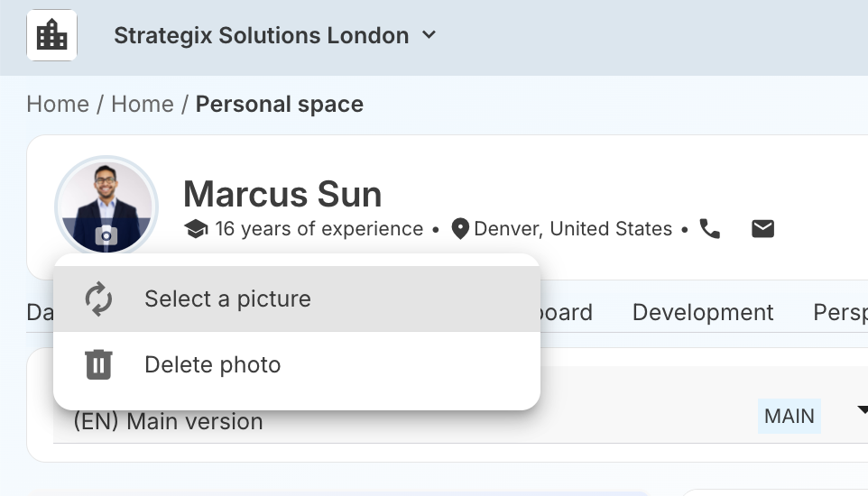Open the partially visible Persp… tab
Viewport: 868px width, 496px height.
(839, 312)
